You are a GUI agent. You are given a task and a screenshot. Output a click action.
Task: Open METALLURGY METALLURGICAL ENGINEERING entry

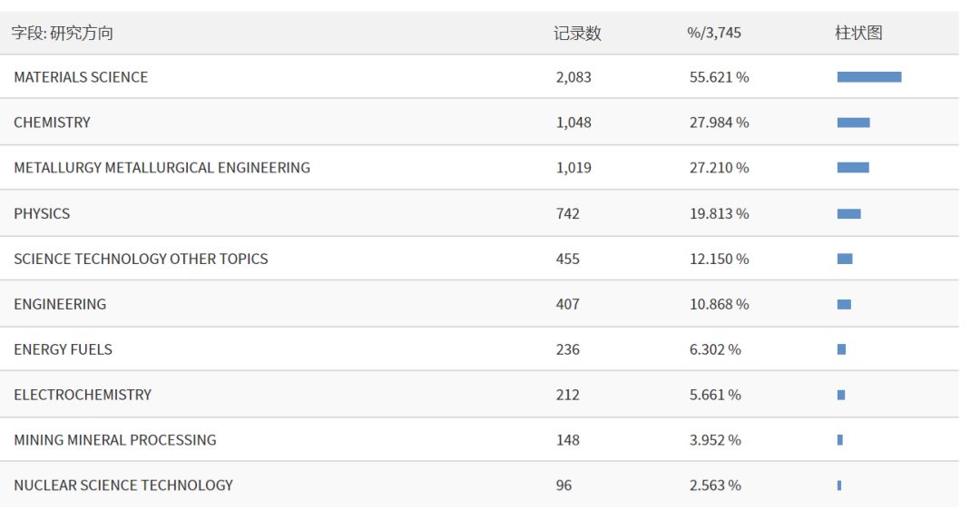[162, 168]
